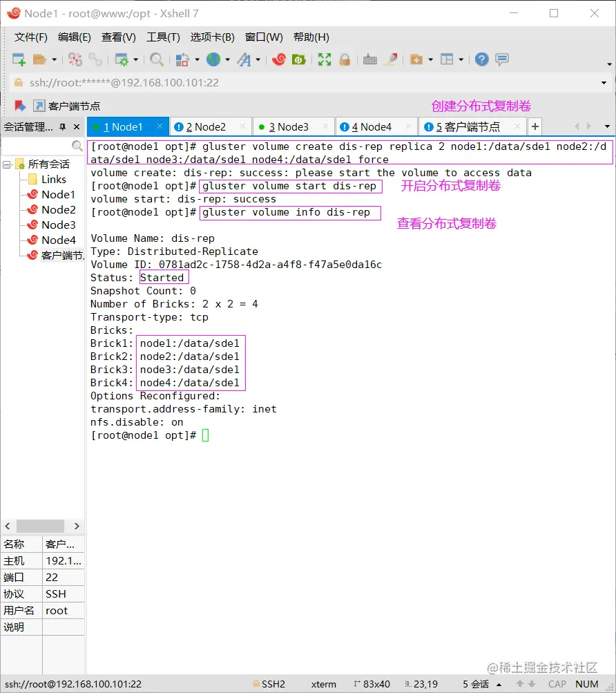Click the 5 会话 status bar entry
This screenshot has width=616, height=693.
[476, 684]
